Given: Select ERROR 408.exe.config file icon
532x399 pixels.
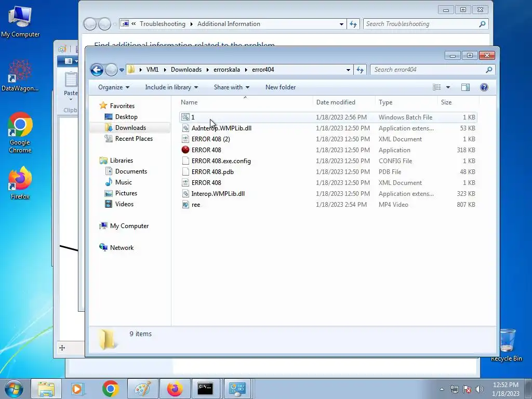Looking at the screenshot, I should pyautogui.click(x=185, y=161).
